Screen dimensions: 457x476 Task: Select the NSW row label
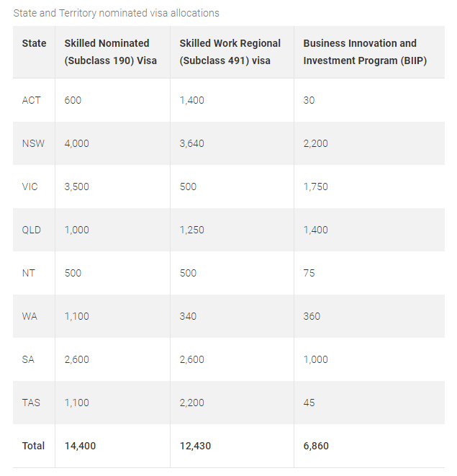click(x=33, y=143)
